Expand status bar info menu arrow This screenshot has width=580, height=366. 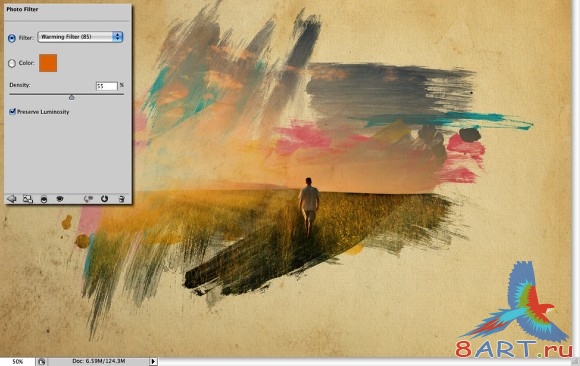(x=153, y=361)
